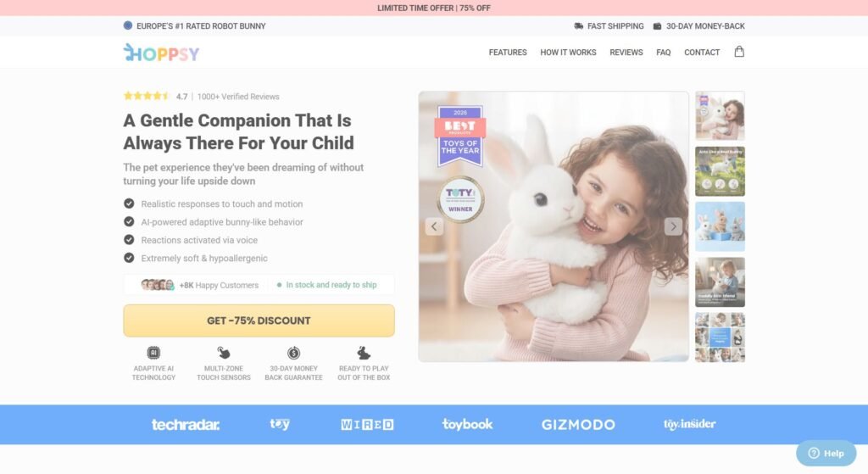The image size is (868, 474).
Task: Click the Multi-Zone Touch Sensors hand icon
Action: tap(224, 353)
